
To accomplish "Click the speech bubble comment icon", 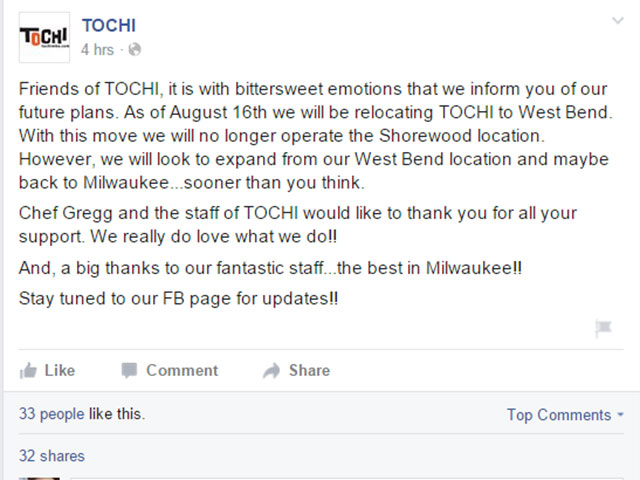I will [129, 371].
